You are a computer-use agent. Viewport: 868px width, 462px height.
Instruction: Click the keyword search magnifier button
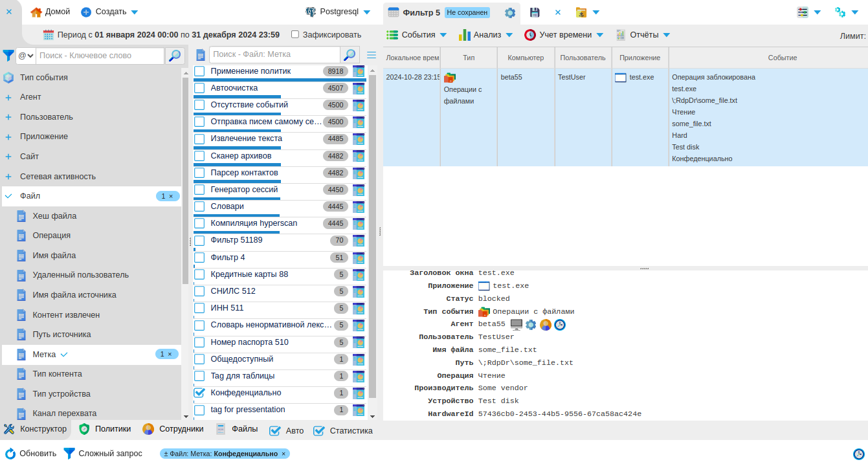[174, 56]
